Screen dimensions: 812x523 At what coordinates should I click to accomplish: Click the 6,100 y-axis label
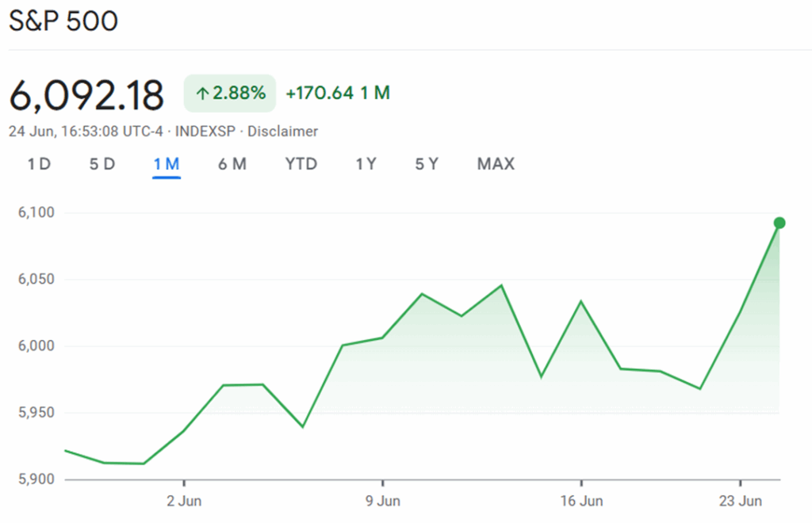coord(36,212)
